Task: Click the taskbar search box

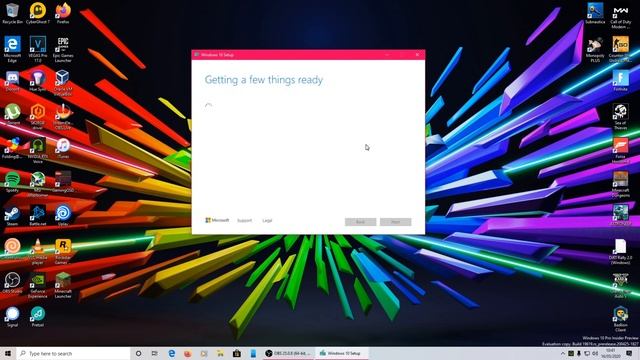Action: (73, 353)
